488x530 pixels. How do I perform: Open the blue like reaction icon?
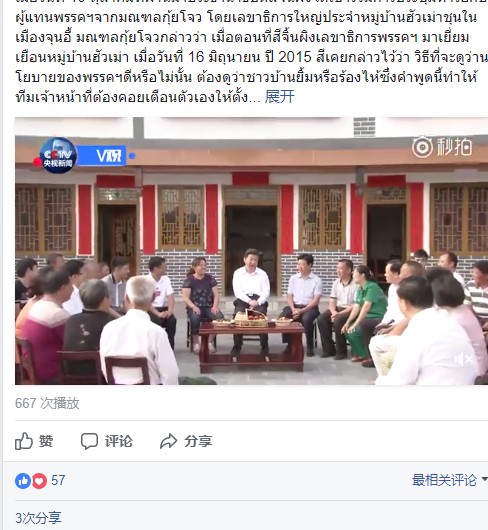pos(23,480)
